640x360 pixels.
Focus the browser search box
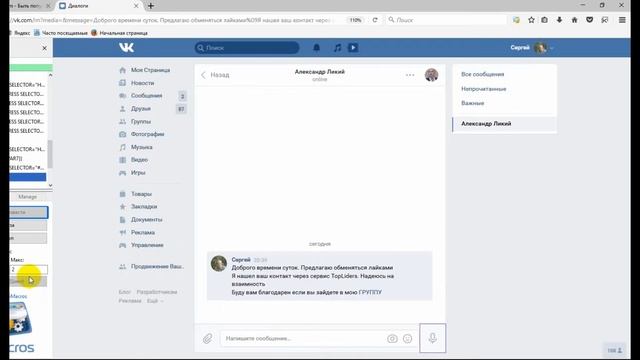coord(446,20)
